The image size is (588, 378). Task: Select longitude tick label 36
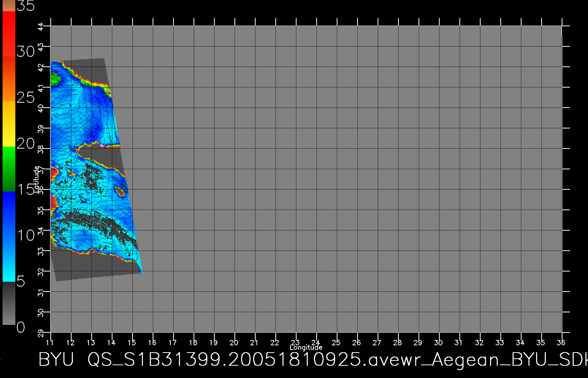pyautogui.click(x=561, y=342)
